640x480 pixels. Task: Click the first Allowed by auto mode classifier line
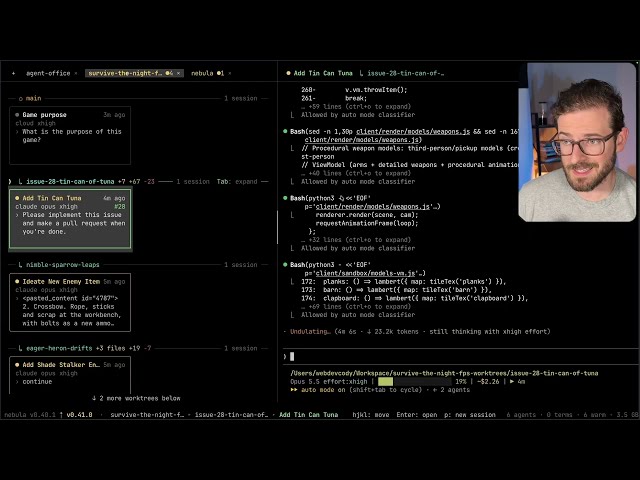pyautogui.click(x=358, y=115)
